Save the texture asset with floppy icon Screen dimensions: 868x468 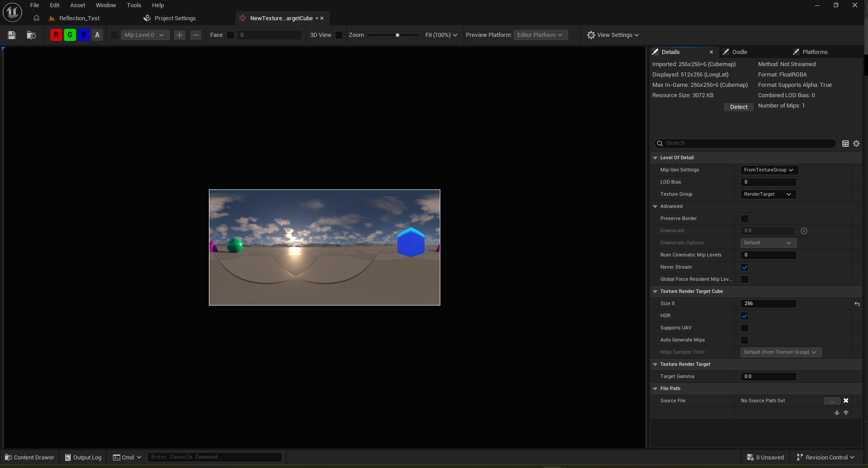pos(12,35)
